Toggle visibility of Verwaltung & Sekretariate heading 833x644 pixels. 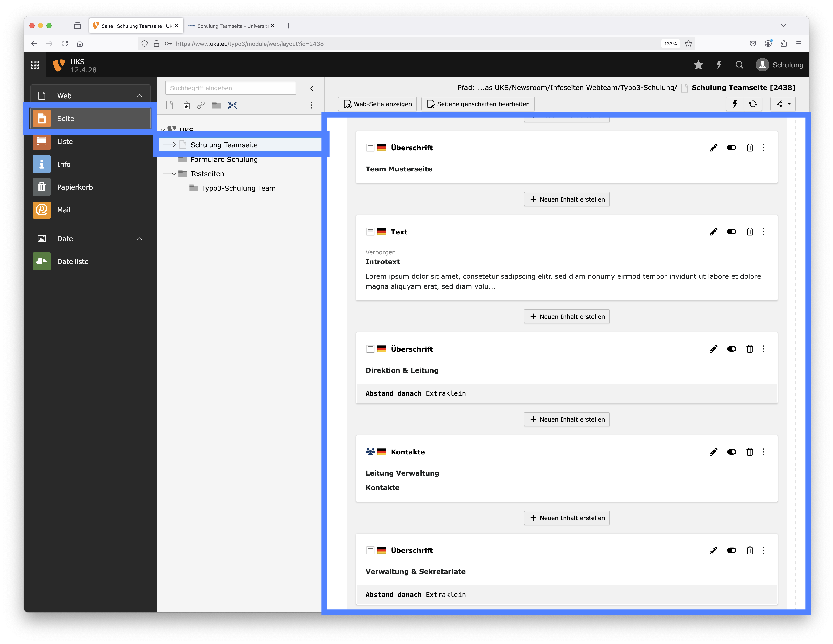coord(731,550)
